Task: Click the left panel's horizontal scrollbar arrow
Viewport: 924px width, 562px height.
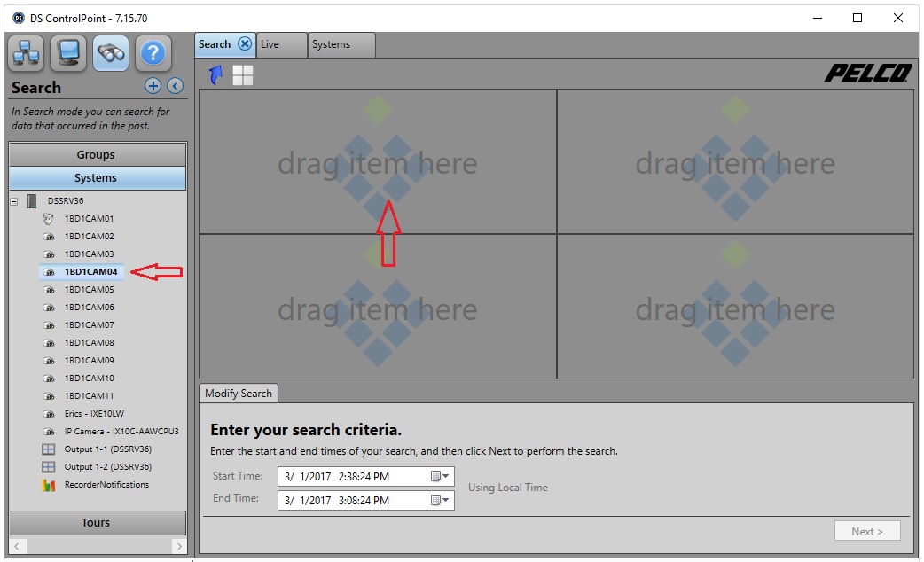Action: coord(15,545)
